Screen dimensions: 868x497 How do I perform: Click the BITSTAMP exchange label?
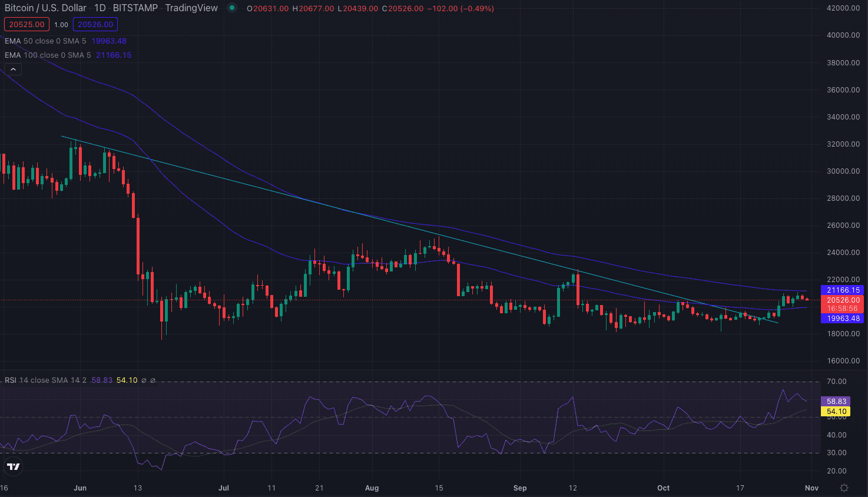tap(135, 8)
